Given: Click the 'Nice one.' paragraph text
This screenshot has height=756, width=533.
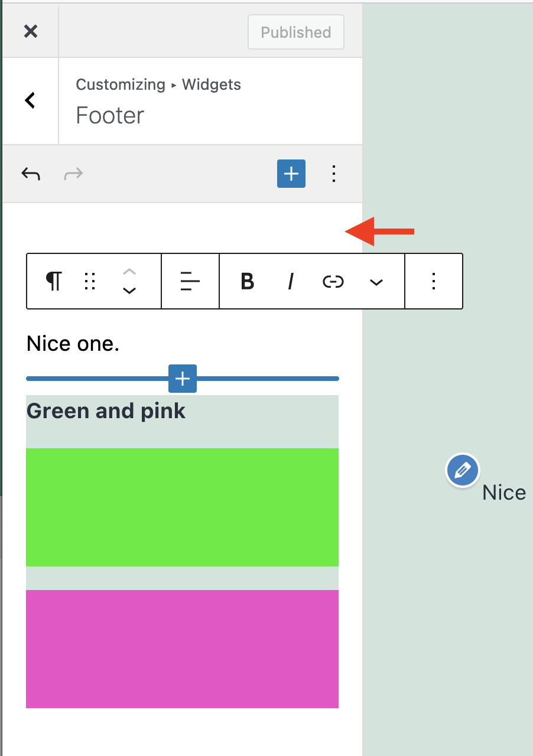Looking at the screenshot, I should point(73,344).
